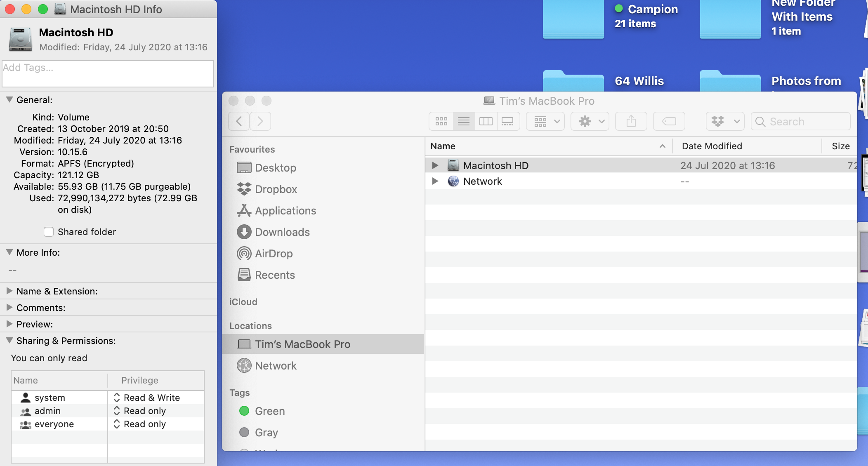Expand Macintosh HD in list
Screen dimensions: 868x466
(435, 165)
